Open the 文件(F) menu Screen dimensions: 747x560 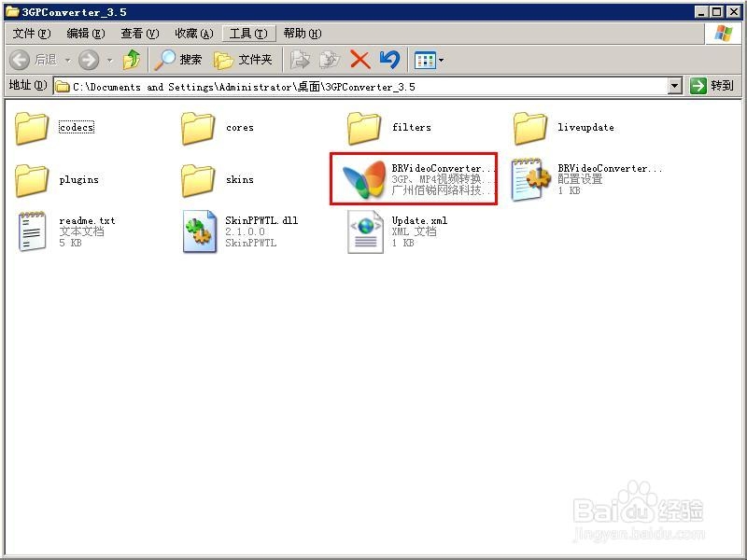[32, 34]
